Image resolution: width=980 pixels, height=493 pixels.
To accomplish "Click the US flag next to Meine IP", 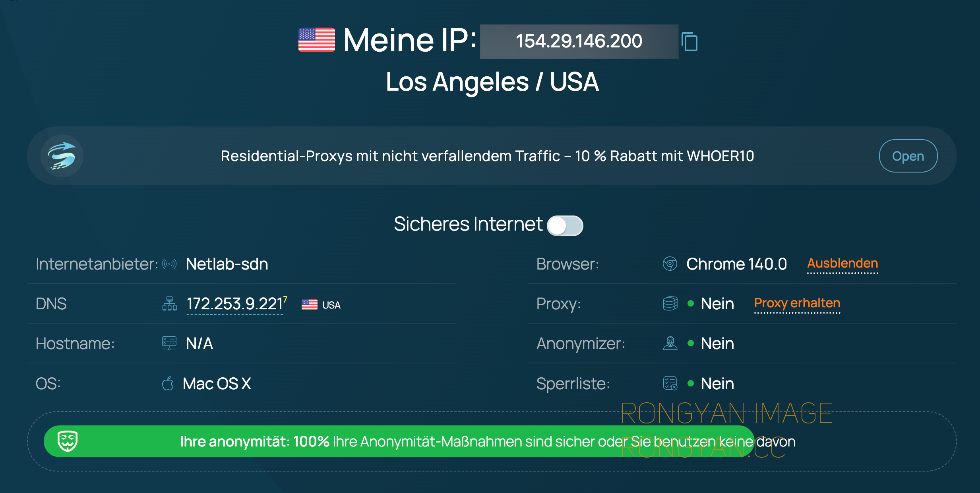I will coord(317,40).
